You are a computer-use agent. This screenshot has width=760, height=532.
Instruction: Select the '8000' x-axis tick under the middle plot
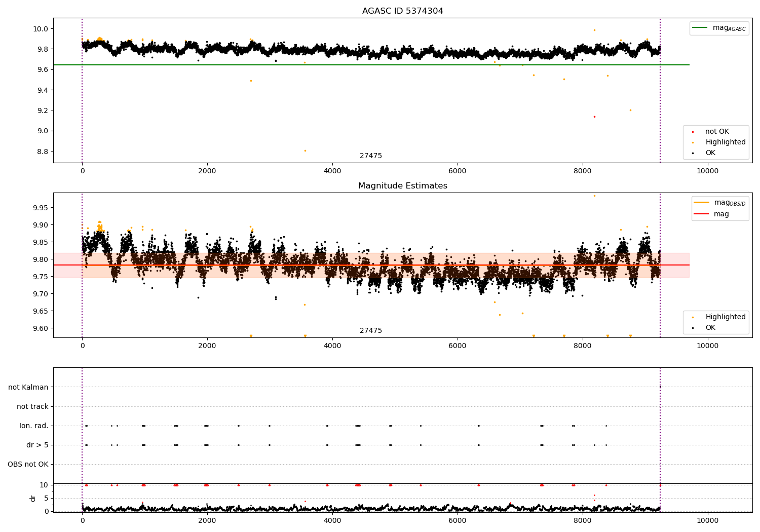click(583, 346)
